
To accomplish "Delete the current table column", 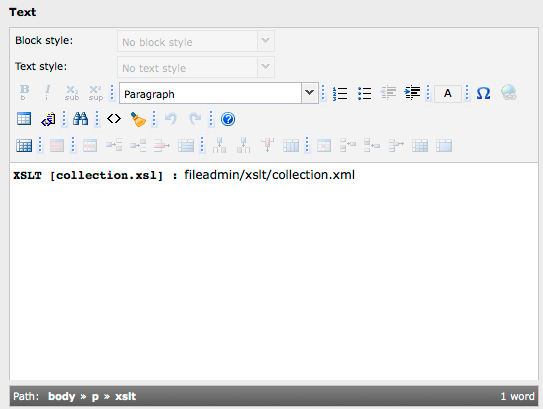I will point(267,145).
